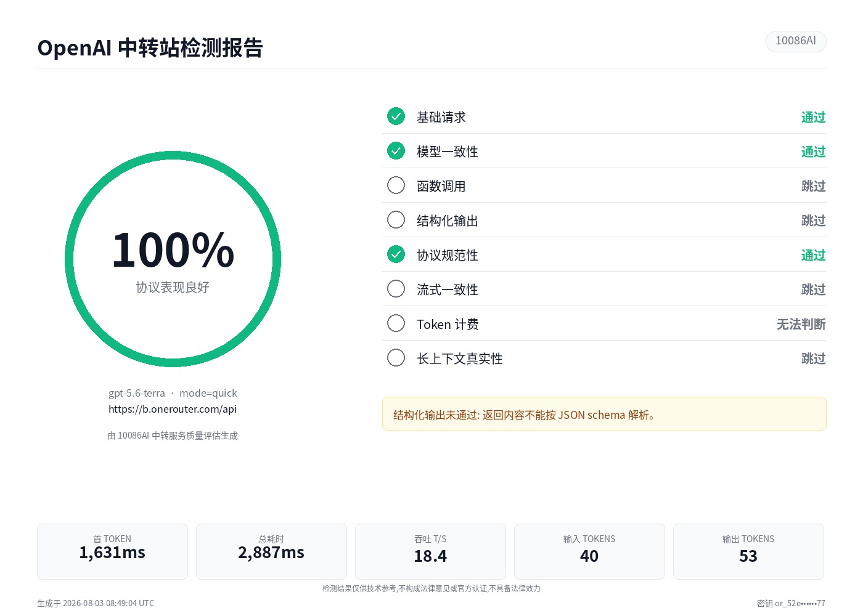Click the empty circle icon beside 长上下文真实性
The width and height of the screenshot is (863, 616).
[396, 358]
